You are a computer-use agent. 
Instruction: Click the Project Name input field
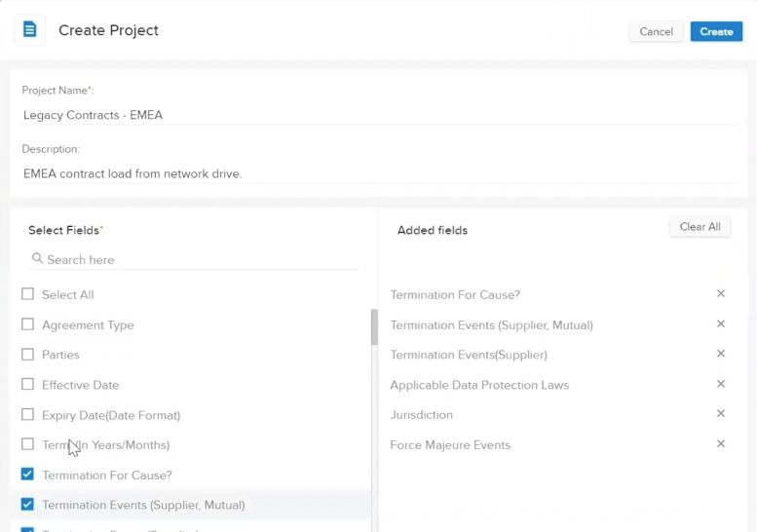point(379,115)
